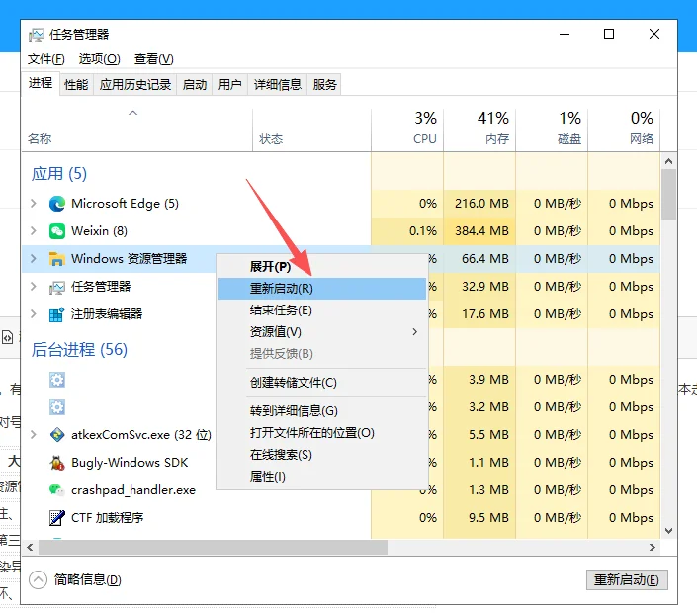Click the Windows 资源管理器 folder icon

tap(57, 259)
